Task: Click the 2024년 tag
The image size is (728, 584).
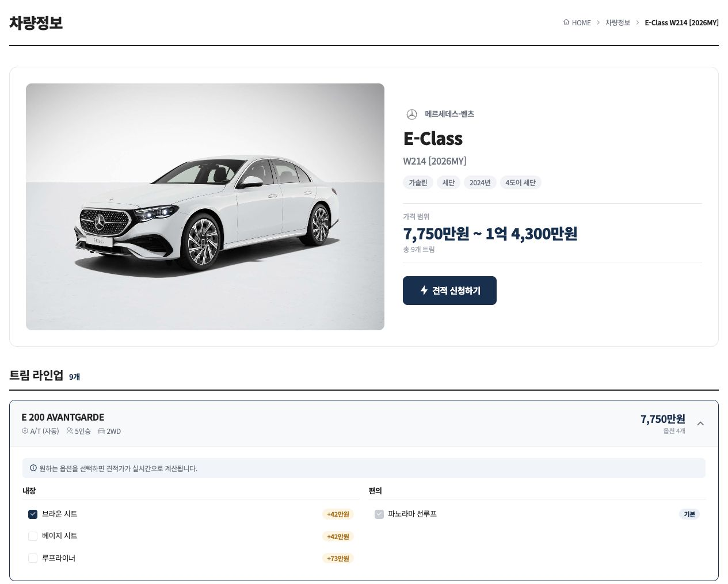Action: [480, 183]
